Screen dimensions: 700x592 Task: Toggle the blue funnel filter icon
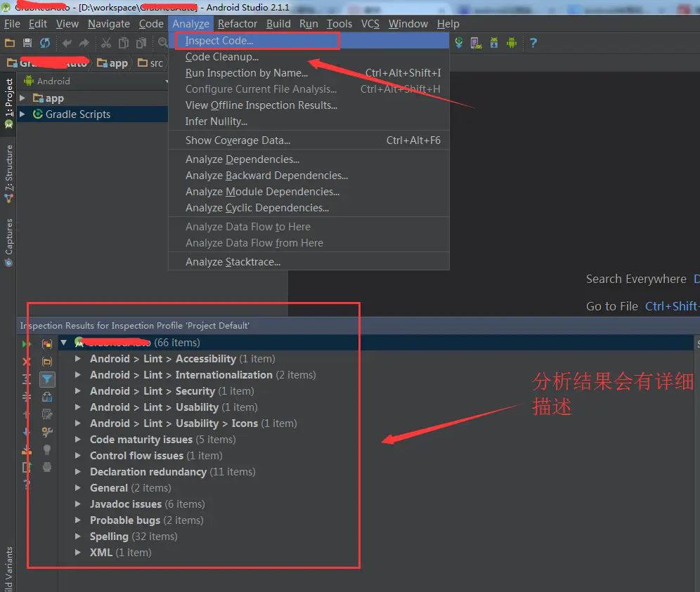pyautogui.click(x=47, y=379)
